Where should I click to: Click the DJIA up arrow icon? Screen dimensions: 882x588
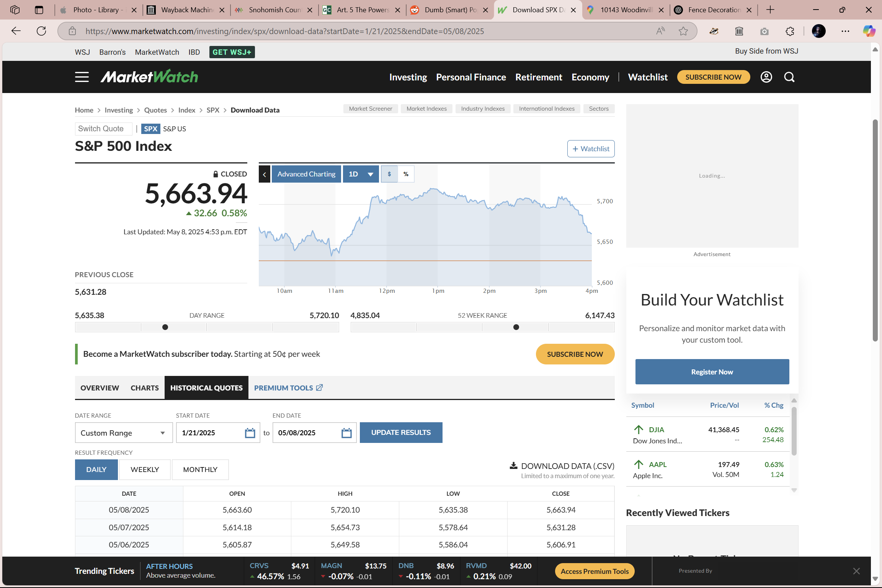coord(639,430)
